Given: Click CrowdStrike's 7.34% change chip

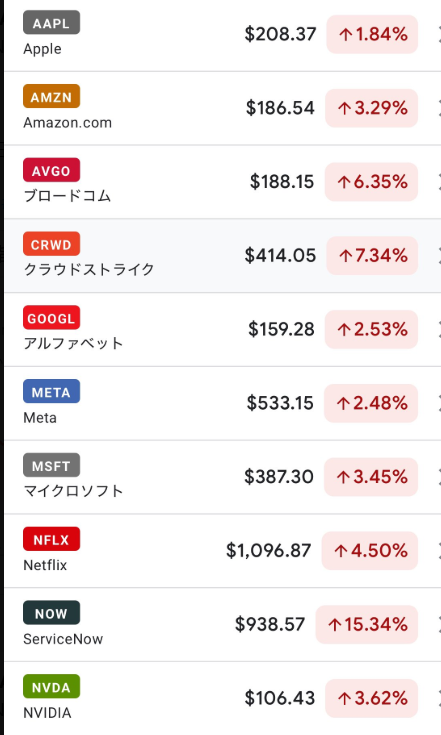Looking at the screenshot, I should point(372,255).
